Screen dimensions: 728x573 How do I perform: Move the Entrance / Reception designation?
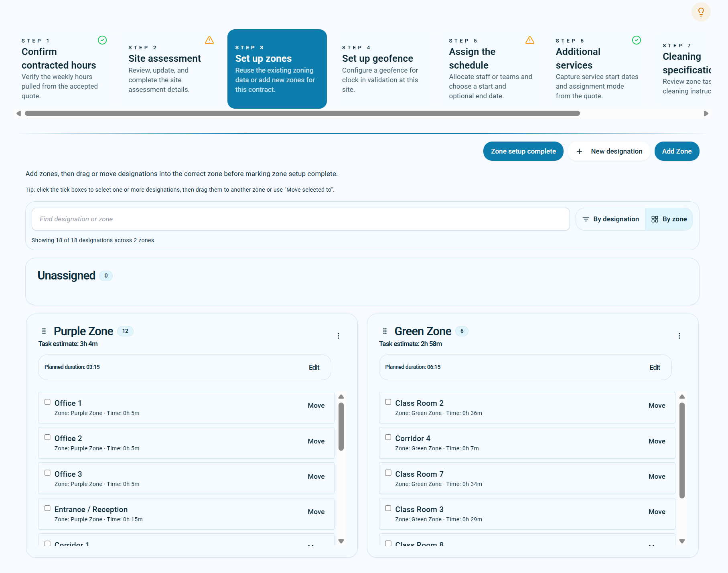pyautogui.click(x=316, y=512)
